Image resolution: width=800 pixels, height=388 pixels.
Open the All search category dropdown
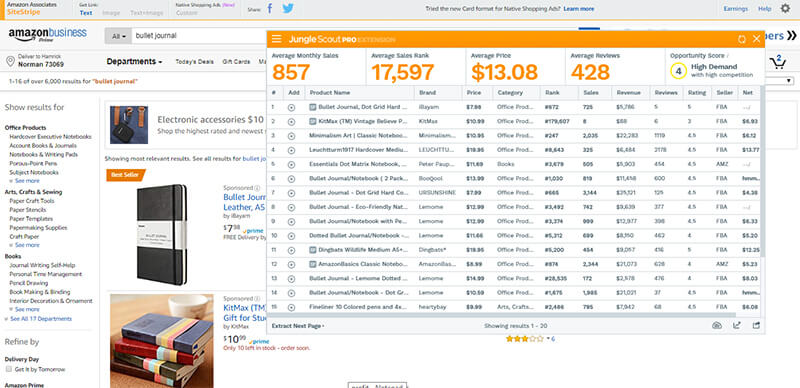[x=118, y=36]
